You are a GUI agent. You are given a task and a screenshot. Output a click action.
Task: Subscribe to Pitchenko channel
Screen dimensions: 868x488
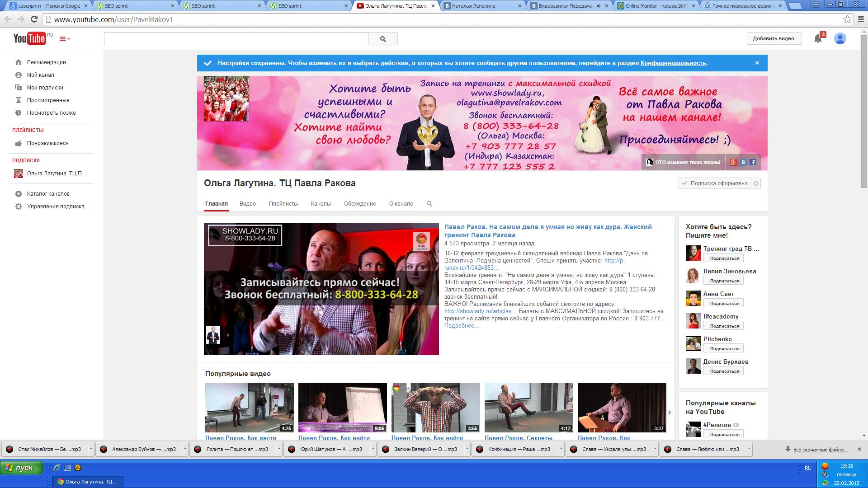point(724,349)
